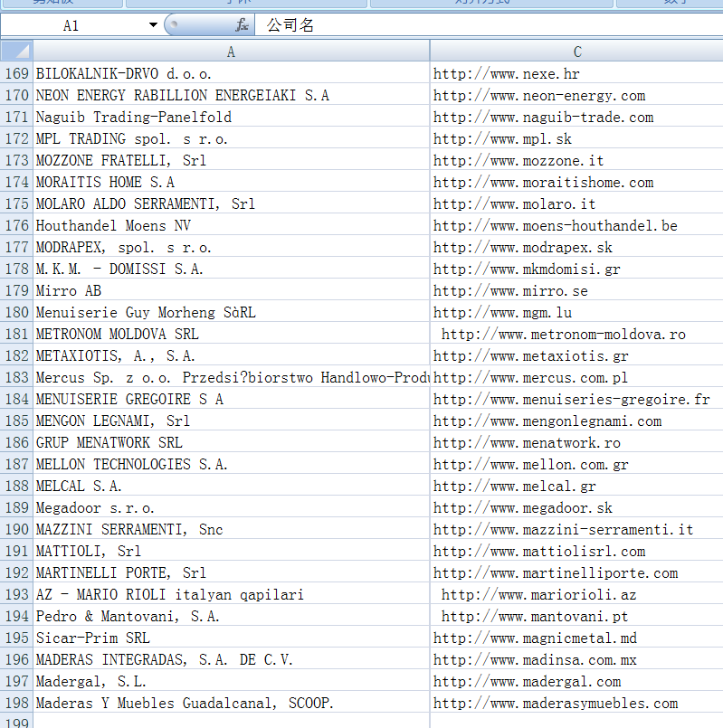Click the http://www.moens-houthandel.be cell

click(x=576, y=225)
